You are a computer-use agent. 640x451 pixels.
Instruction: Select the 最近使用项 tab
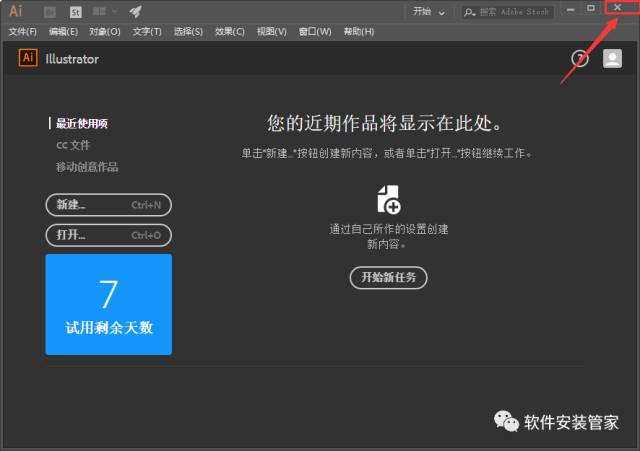click(81, 124)
